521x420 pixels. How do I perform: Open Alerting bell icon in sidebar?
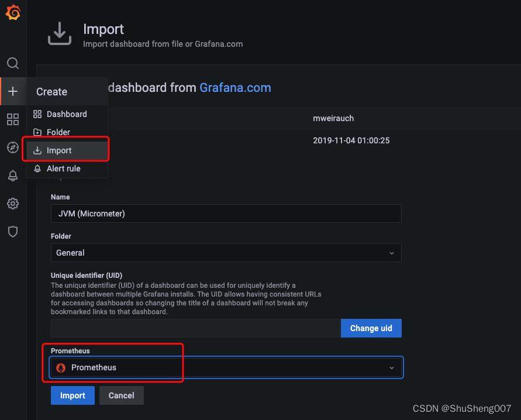(x=13, y=175)
